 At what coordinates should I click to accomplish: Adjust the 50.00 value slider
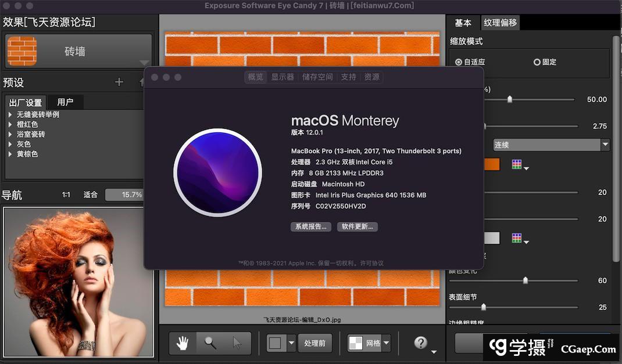pyautogui.click(x=510, y=99)
